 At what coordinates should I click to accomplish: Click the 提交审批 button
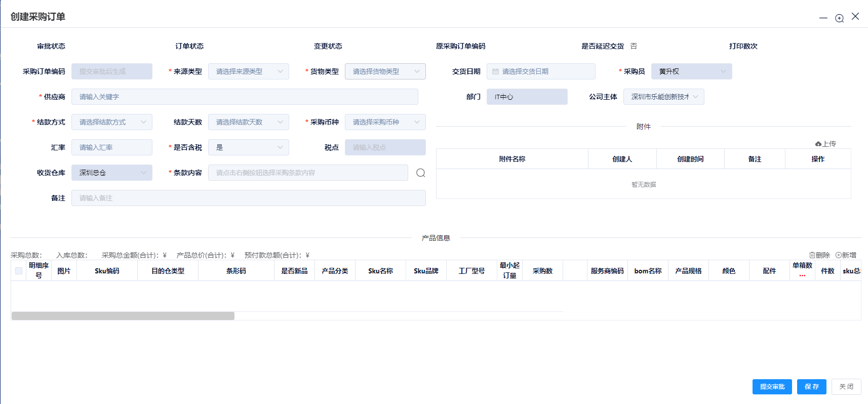coord(772,387)
